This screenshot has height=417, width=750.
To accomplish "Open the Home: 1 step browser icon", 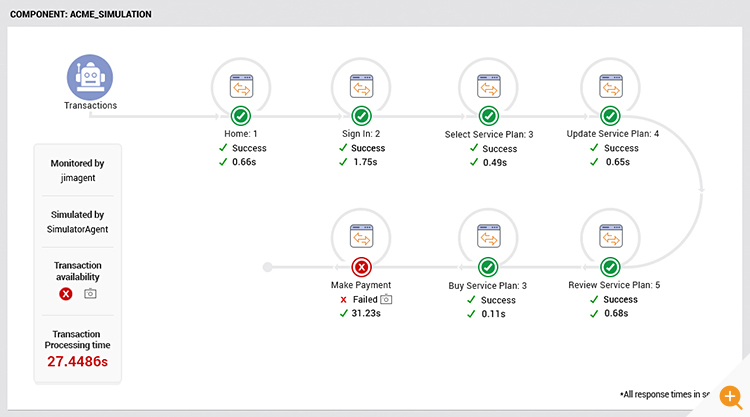I will (x=242, y=87).
